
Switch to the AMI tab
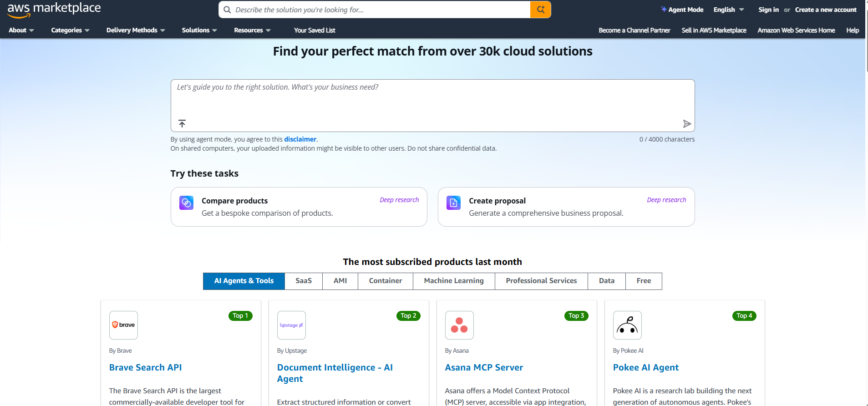[x=340, y=281]
